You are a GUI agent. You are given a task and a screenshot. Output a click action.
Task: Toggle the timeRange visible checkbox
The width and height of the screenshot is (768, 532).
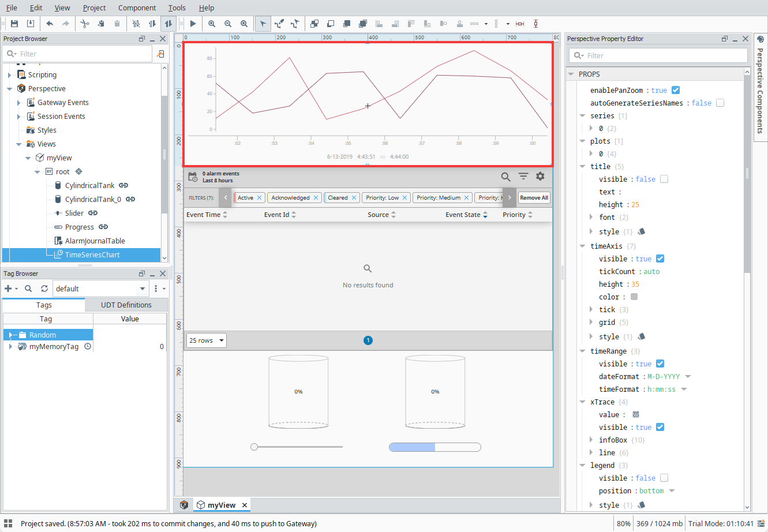click(x=660, y=364)
